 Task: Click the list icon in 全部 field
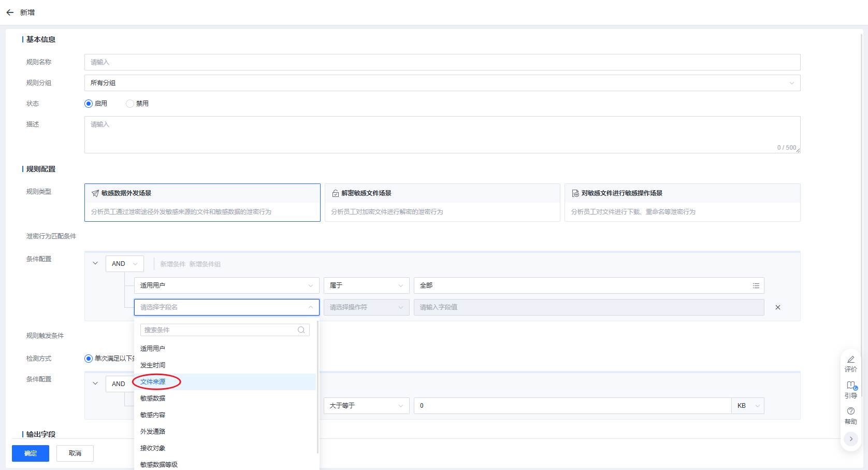[756, 286]
